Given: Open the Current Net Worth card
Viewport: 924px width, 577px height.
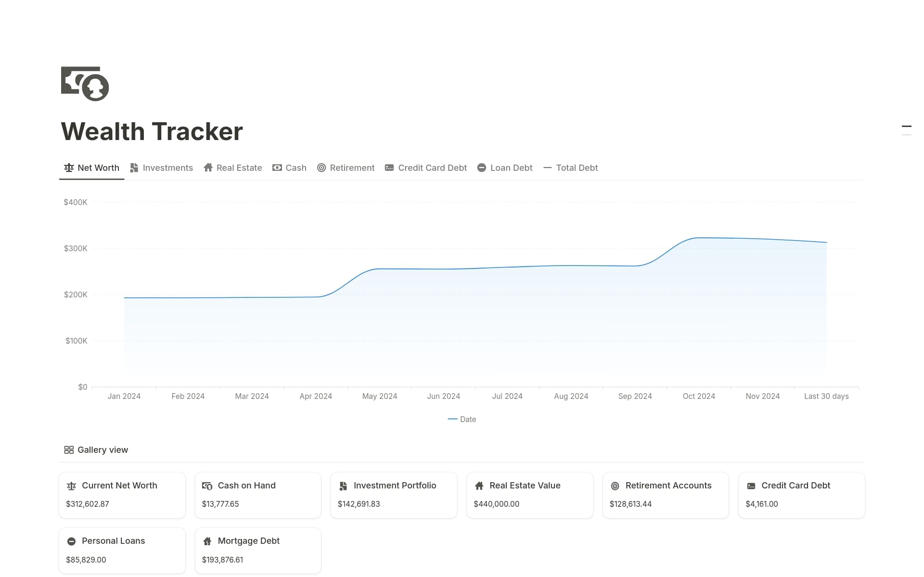Looking at the screenshot, I should [x=122, y=495].
